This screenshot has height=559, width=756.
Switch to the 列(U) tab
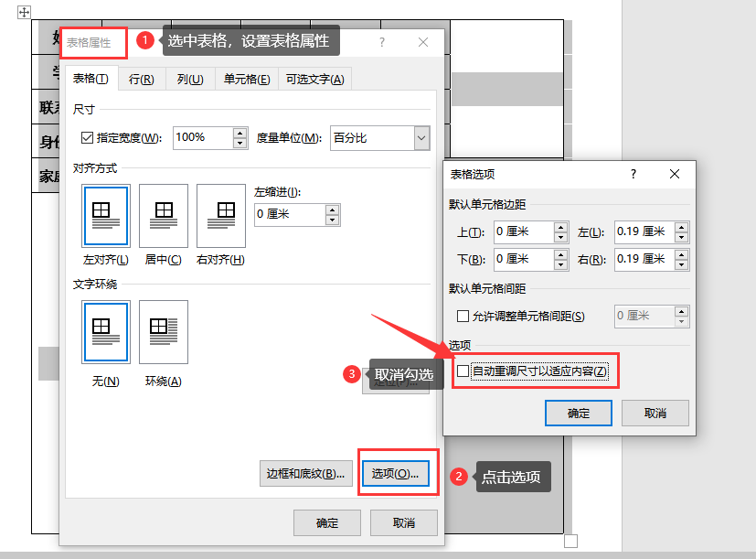point(190,80)
